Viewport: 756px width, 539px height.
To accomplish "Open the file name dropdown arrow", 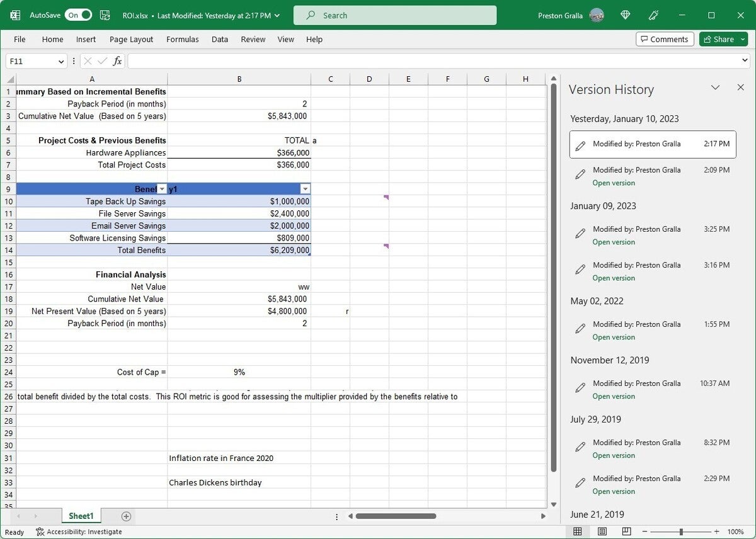I will [x=278, y=15].
